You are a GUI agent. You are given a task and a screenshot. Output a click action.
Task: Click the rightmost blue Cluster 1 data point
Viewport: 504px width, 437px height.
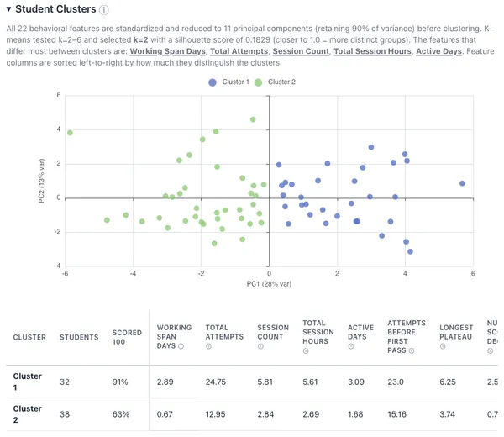coord(462,183)
